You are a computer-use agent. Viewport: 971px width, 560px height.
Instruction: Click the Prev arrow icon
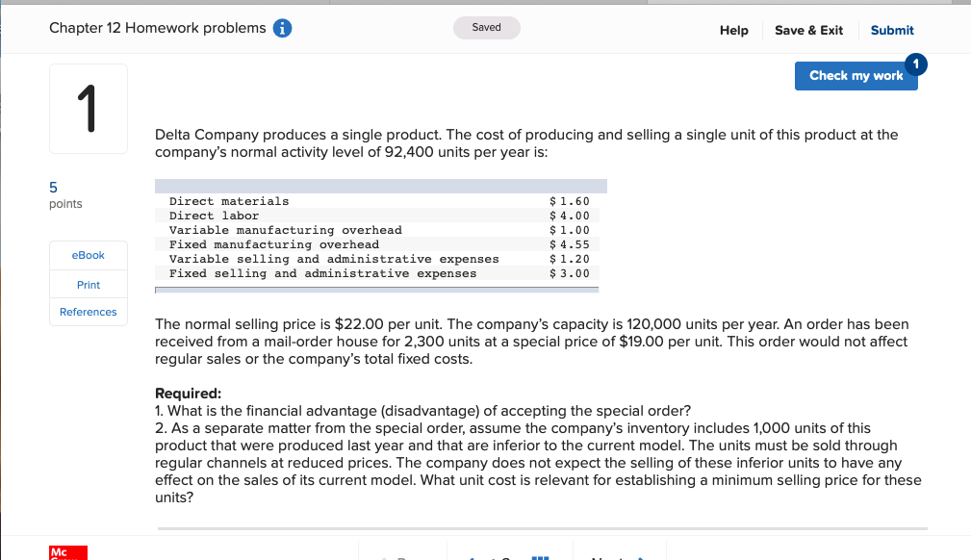383,555
